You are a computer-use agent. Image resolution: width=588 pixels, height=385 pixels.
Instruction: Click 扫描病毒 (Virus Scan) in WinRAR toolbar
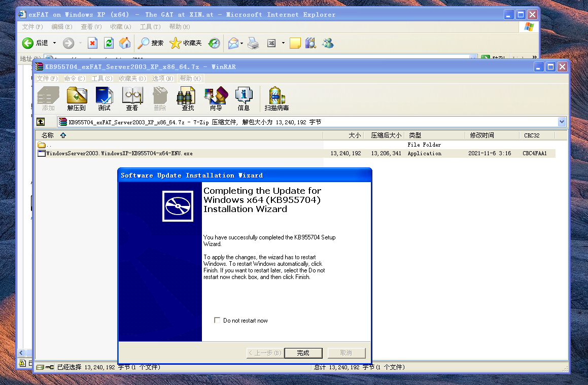(276, 99)
